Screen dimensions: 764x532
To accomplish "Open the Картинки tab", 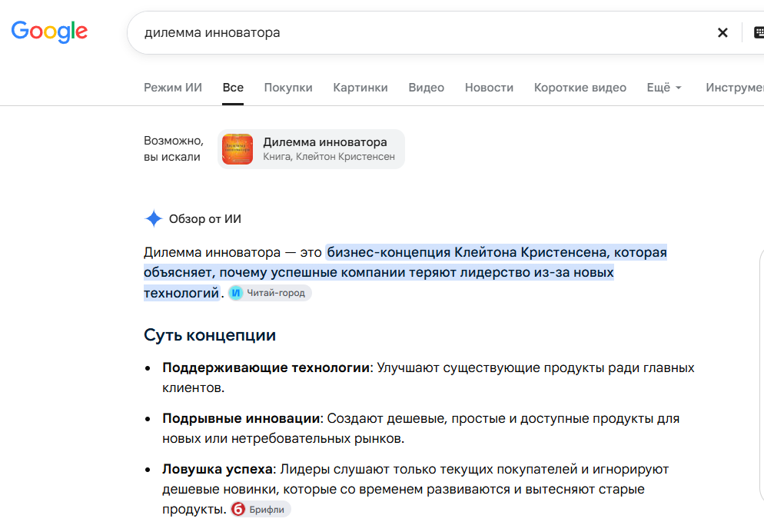I will pos(360,88).
